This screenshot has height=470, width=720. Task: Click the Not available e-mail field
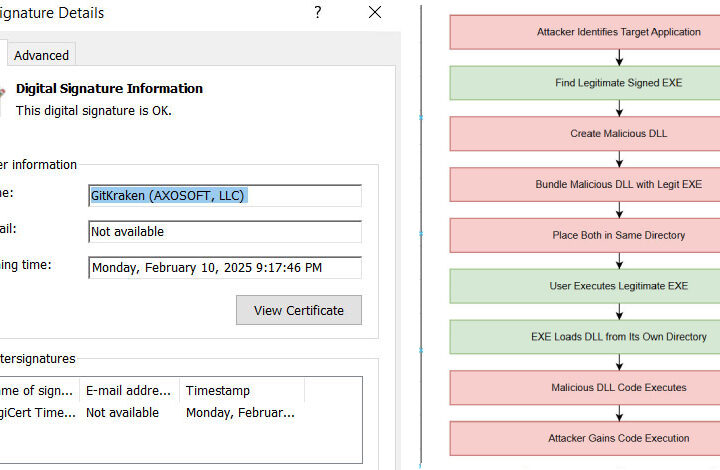[225, 232]
